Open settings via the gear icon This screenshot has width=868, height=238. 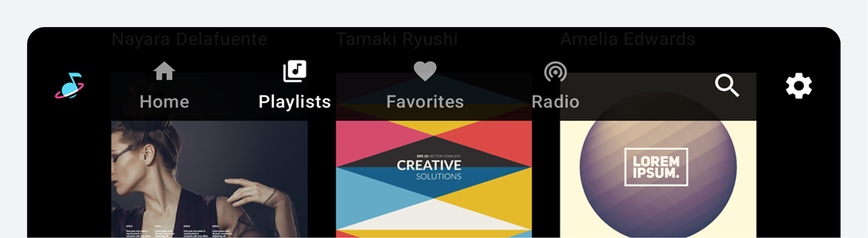(x=798, y=85)
